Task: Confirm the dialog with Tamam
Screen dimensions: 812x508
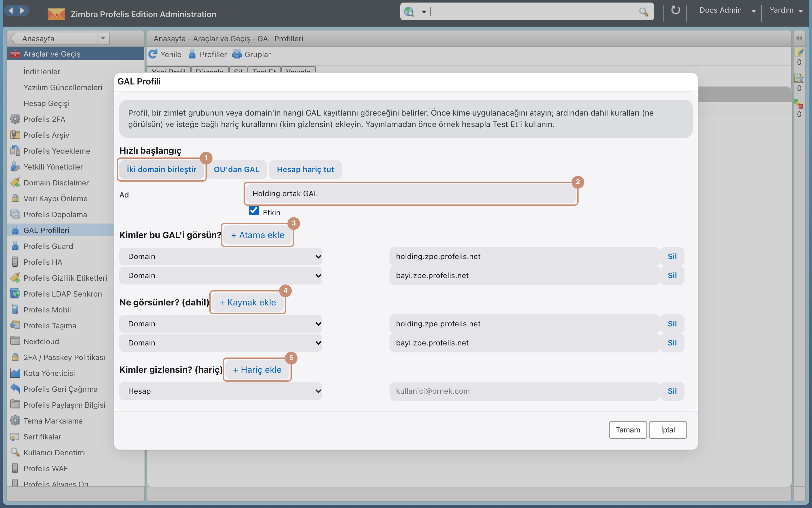Action: click(628, 430)
